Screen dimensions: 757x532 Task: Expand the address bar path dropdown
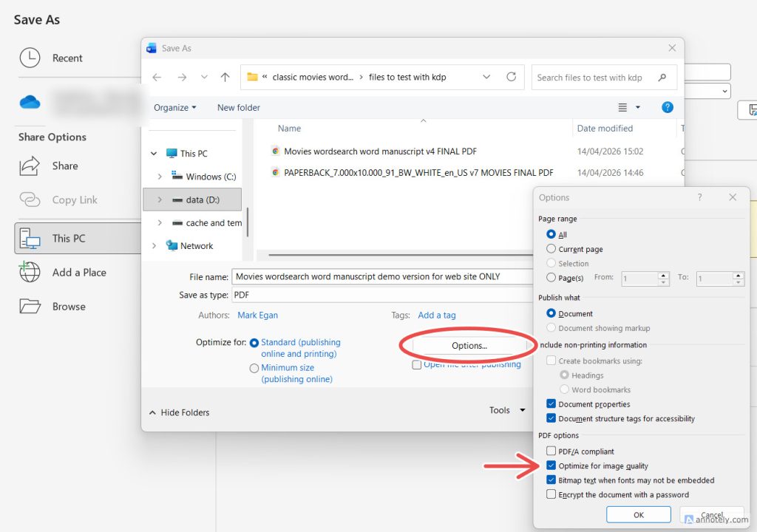486,78
